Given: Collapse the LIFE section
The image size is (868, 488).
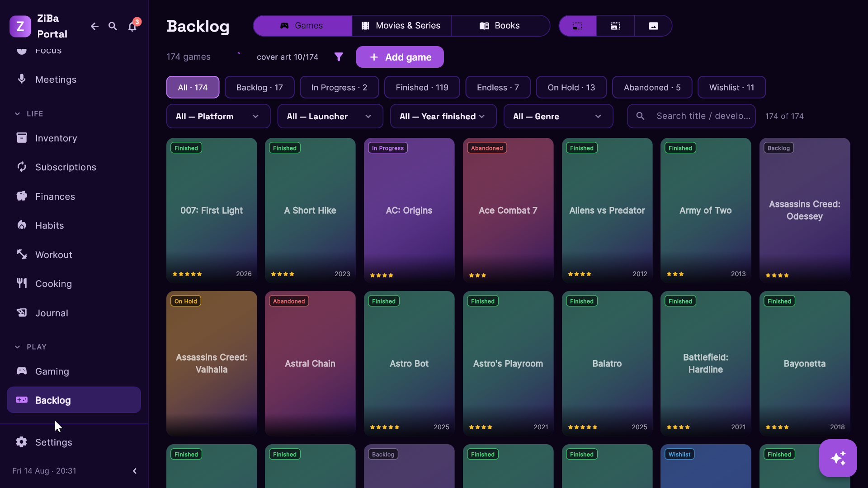Looking at the screenshot, I should [29, 114].
